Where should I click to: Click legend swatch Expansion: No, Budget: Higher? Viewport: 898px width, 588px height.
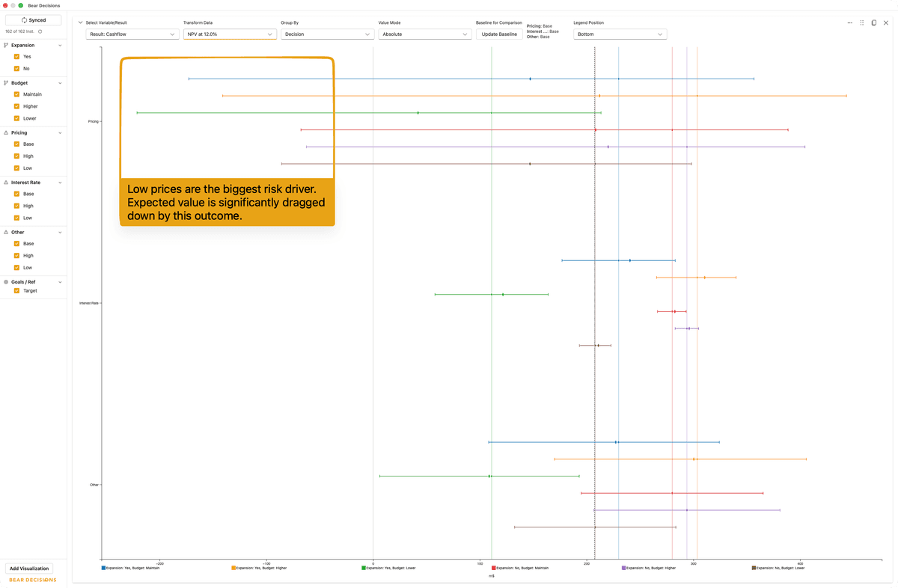coord(624,568)
